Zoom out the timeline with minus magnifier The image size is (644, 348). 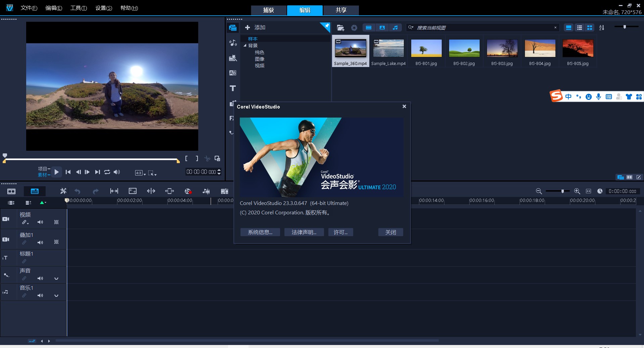coord(539,191)
